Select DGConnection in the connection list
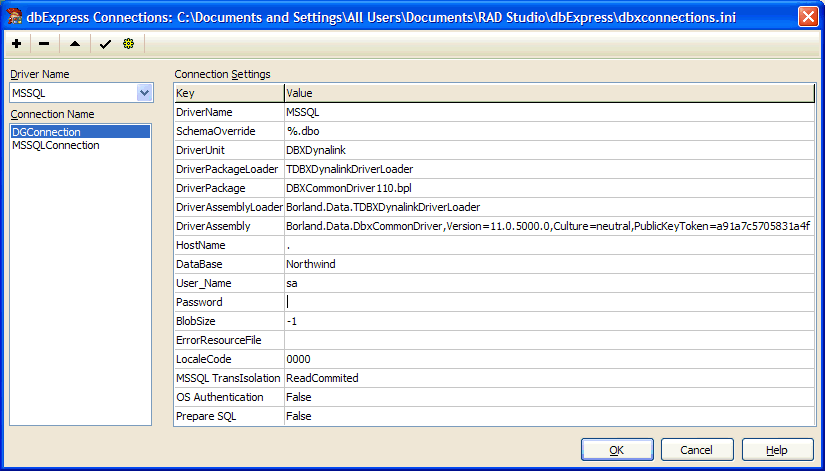The height and width of the screenshot is (471, 825). (81, 132)
